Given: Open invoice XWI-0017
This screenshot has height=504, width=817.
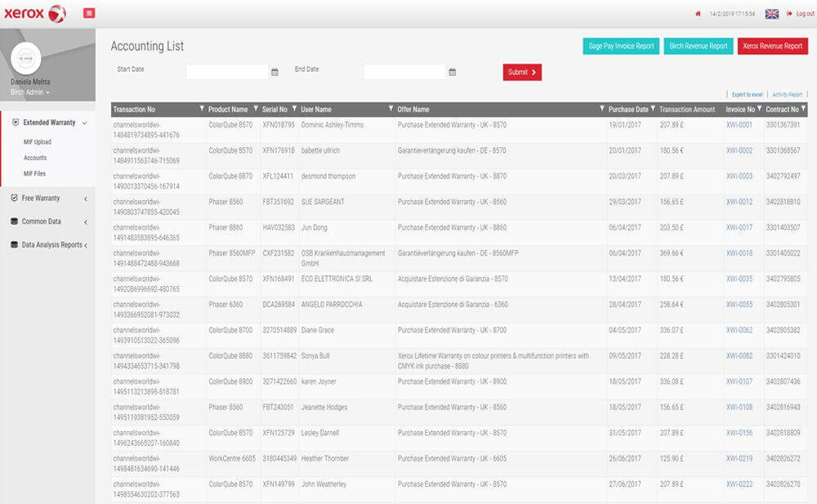Looking at the screenshot, I should click(x=739, y=228).
